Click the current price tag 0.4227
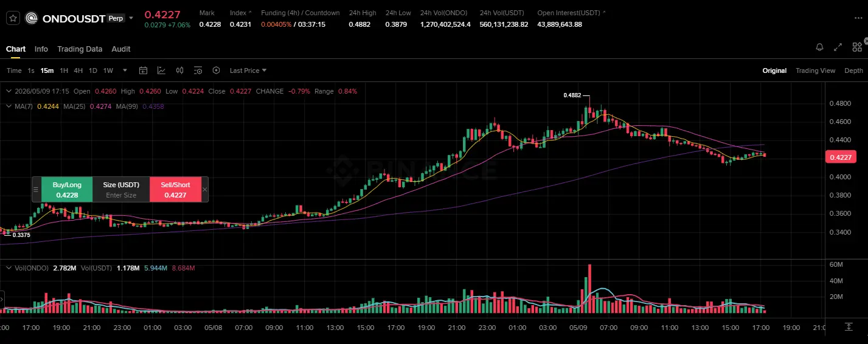The image size is (868, 344). [x=842, y=158]
